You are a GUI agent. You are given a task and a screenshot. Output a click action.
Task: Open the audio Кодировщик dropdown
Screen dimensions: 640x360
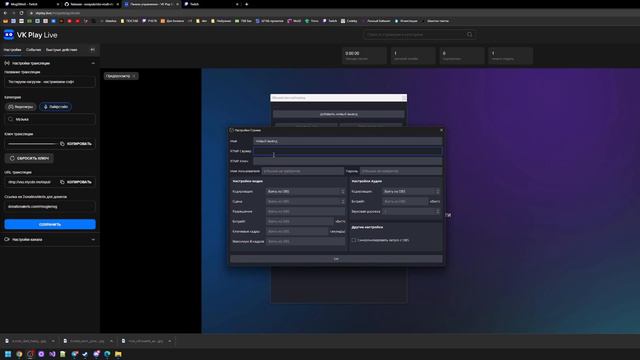[411, 191]
